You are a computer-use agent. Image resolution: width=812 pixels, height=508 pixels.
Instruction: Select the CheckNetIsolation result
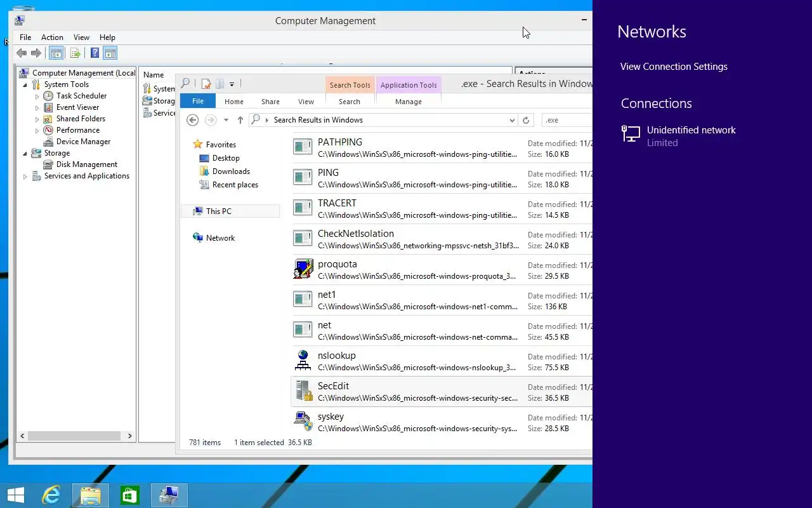pos(442,239)
